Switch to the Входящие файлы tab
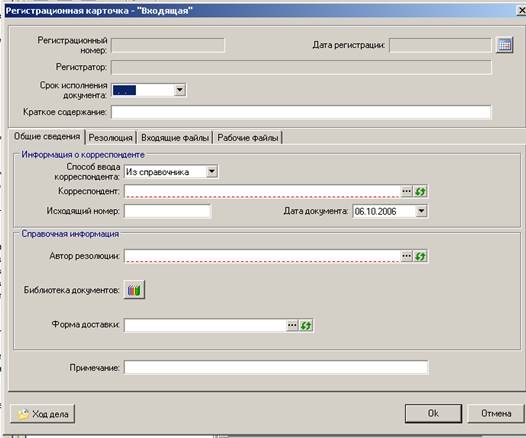The height and width of the screenshot is (438, 526). [175, 138]
